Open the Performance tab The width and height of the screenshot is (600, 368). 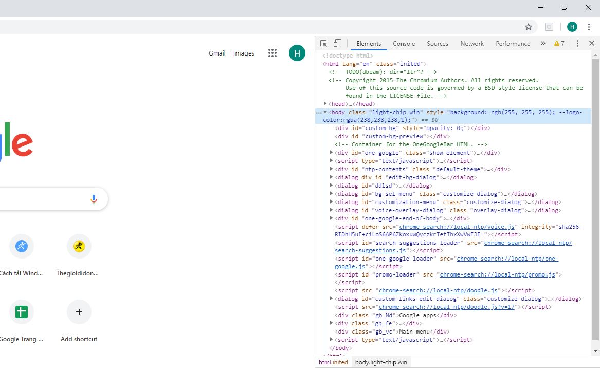pos(513,44)
